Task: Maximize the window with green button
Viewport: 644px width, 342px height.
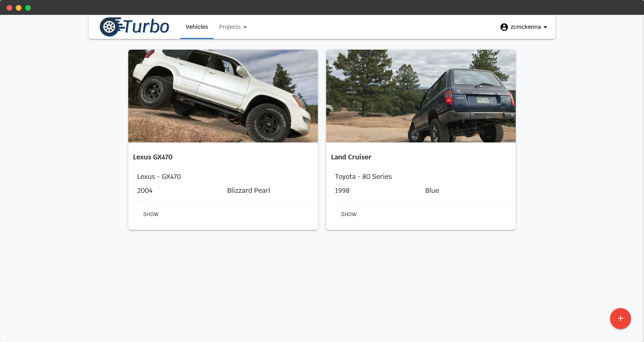Action: 28,8
